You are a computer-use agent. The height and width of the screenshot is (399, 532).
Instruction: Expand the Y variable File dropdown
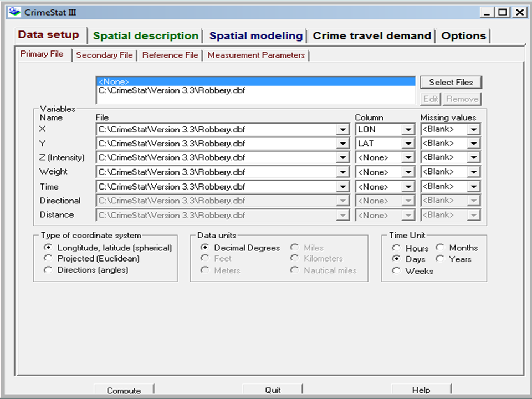(x=342, y=144)
